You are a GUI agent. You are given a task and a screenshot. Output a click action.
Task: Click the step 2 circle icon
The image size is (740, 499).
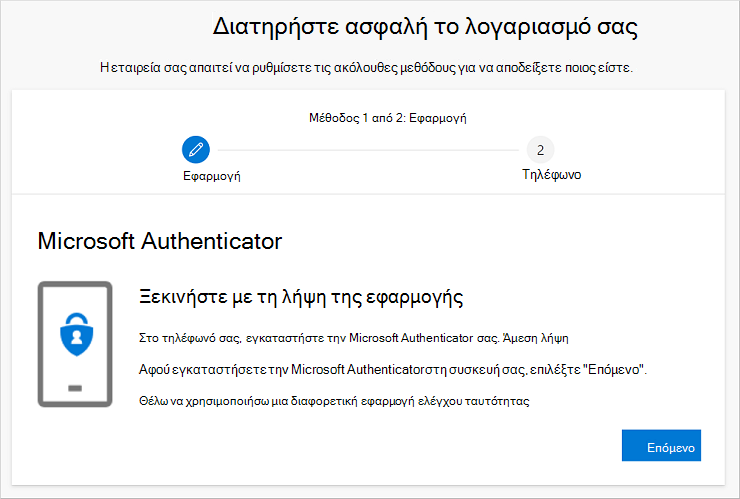pyautogui.click(x=540, y=150)
